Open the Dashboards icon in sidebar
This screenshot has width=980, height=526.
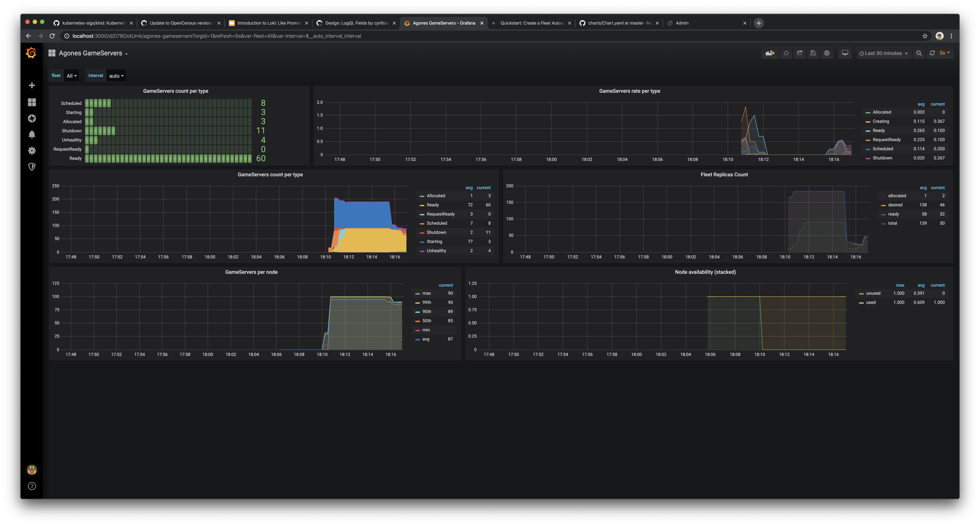(x=32, y=102)
